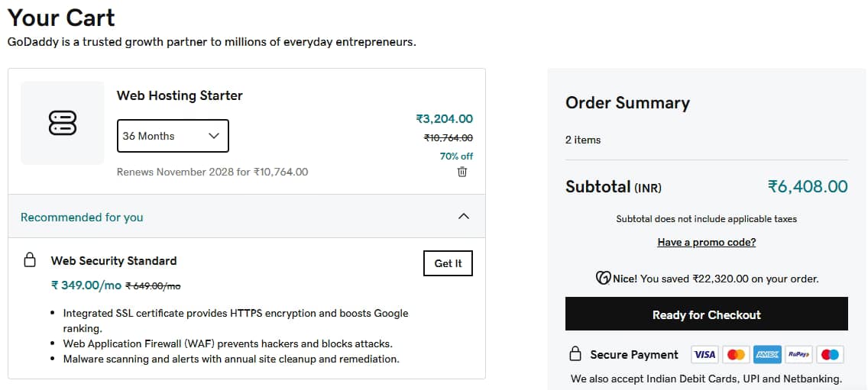Viewport: 868px width, 390px height.
Task: Click the 70% off discount label
Action: pyautogui.click(x=456, y=156)
